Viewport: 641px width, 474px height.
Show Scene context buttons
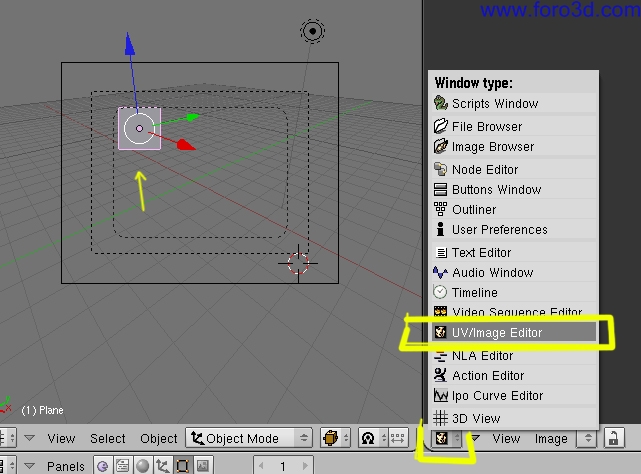[203, 466]
